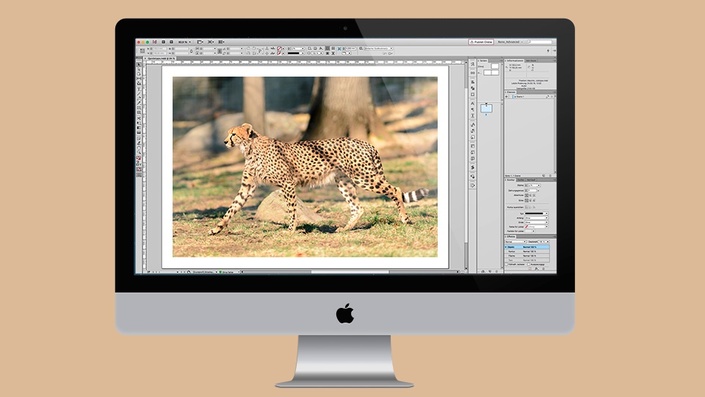This screenshot has height=397, width=705.
Task: Open the zoom level dropdown in the application bar
Action: pos(184,42)
